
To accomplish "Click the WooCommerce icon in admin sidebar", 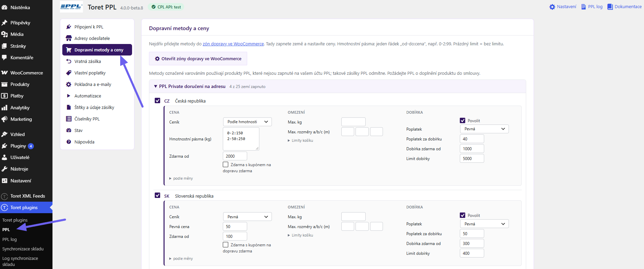I will tap(4, 73).
